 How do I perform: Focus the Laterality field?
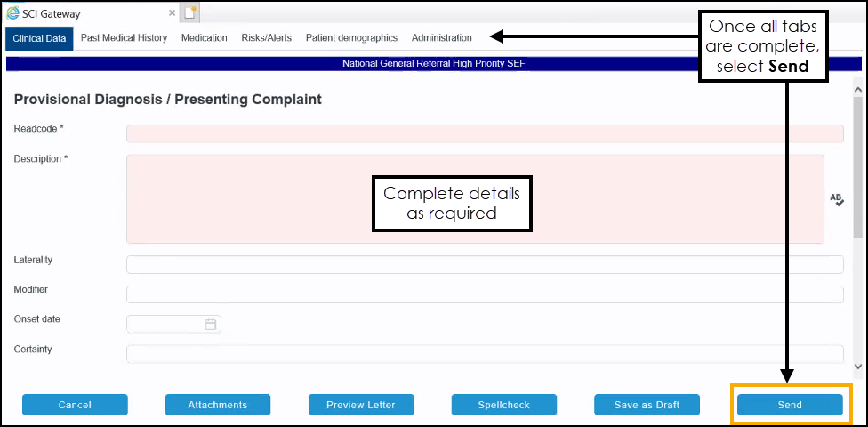point(484,265)
